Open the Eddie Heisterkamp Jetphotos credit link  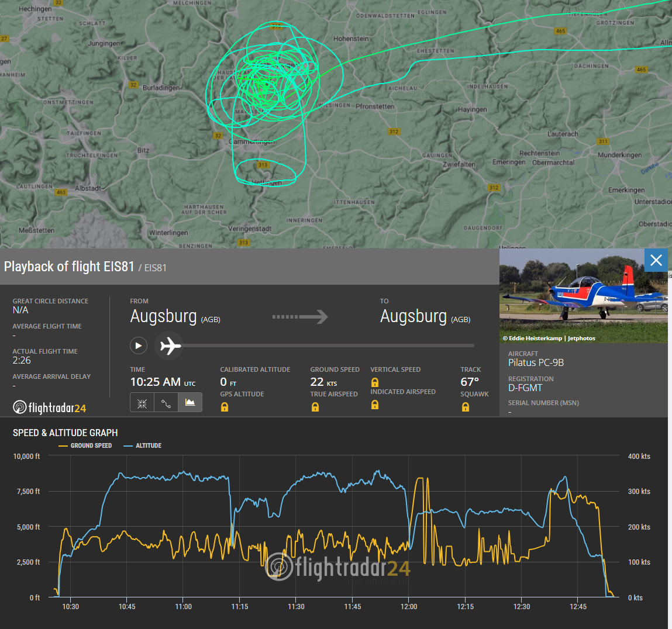click(x=549, y=338)
